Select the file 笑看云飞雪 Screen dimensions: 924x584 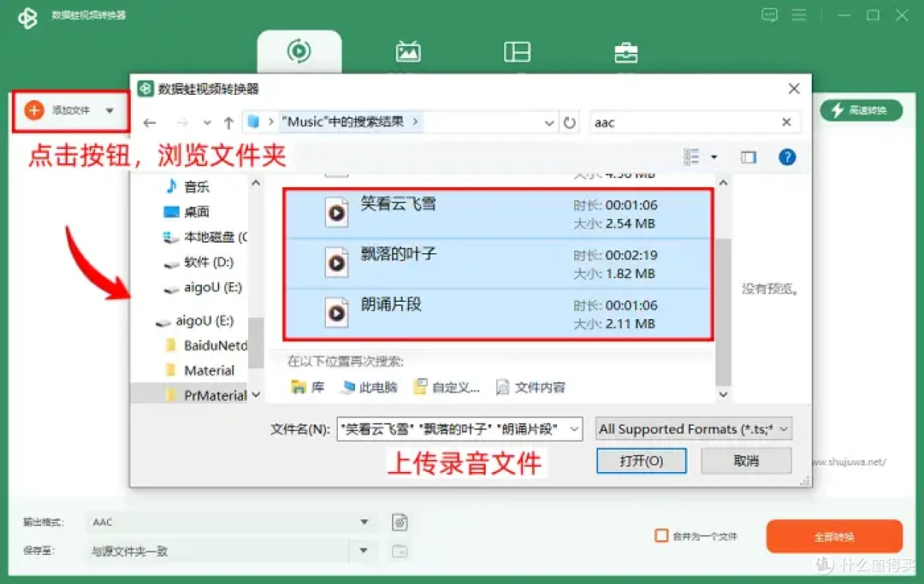pos(498,214)
